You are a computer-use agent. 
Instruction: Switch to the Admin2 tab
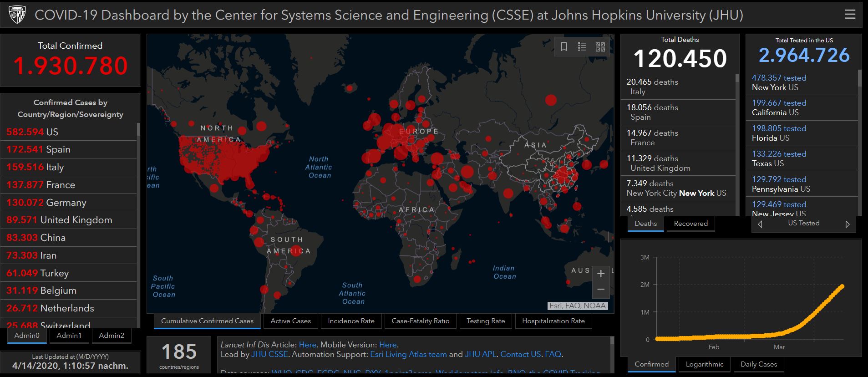click(x=112, y=336)
